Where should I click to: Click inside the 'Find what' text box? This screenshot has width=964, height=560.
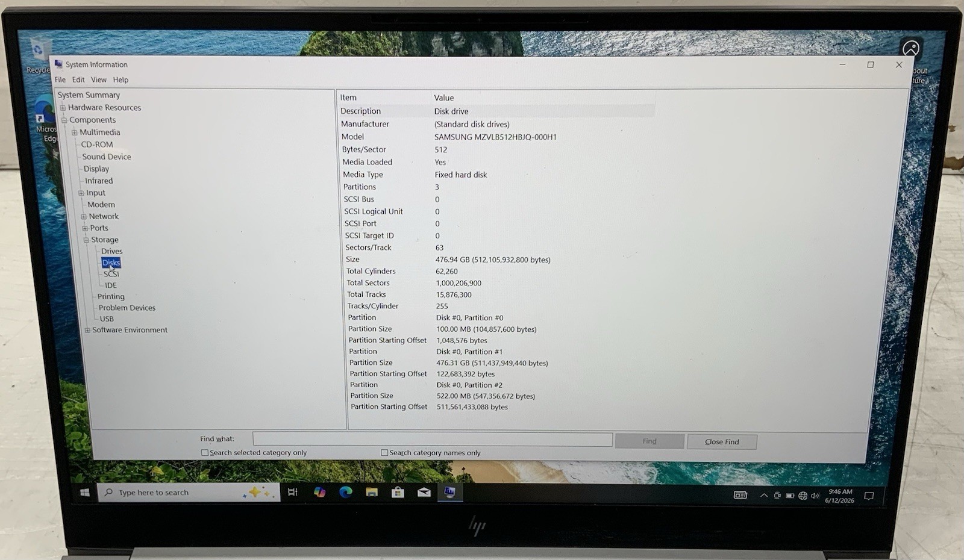[433, 439]
